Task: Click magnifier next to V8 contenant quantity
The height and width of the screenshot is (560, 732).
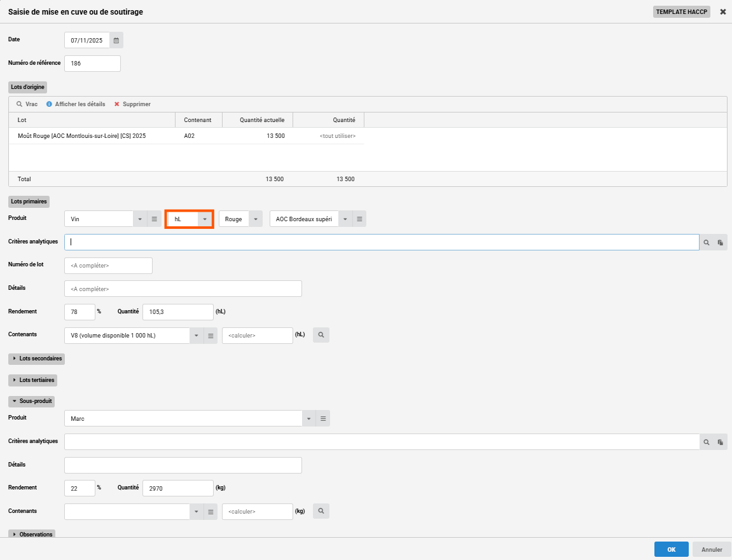Action: click(x=321, y=335)
